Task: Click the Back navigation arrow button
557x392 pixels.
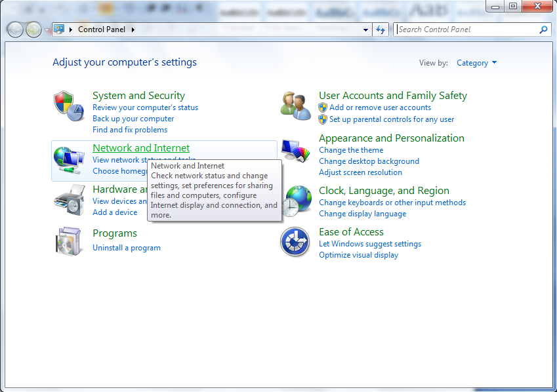Action: [x=15, y=30]
